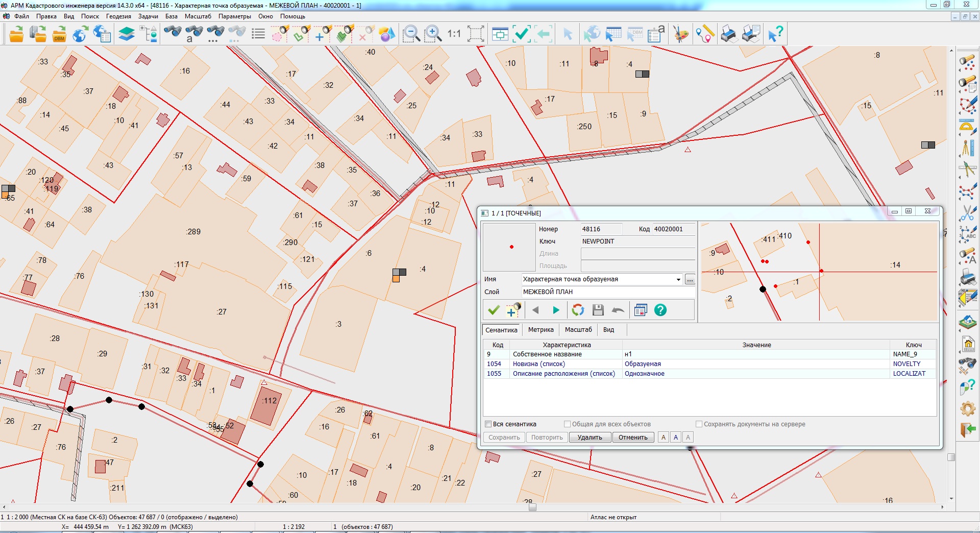
Task: Click the map's horizontal scrollbar thumb
Action: pyautogui.click(x=532, y=507)
